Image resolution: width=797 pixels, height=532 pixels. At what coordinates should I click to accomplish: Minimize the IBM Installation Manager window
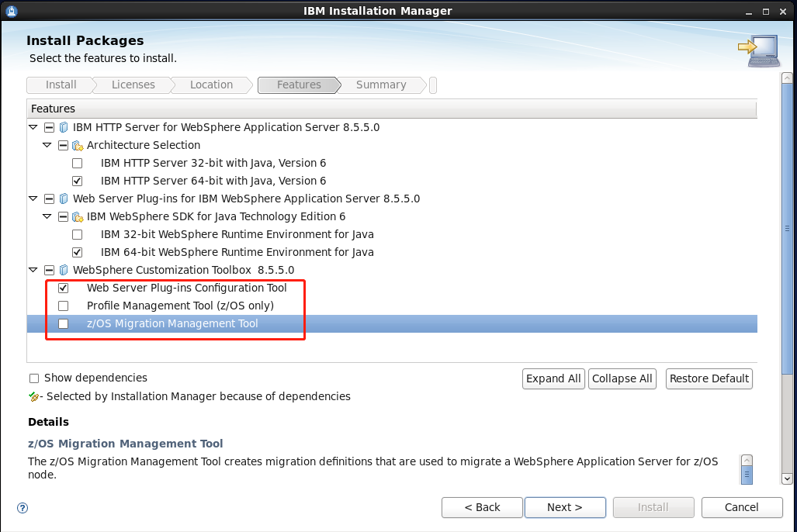(x=749, y=12)
